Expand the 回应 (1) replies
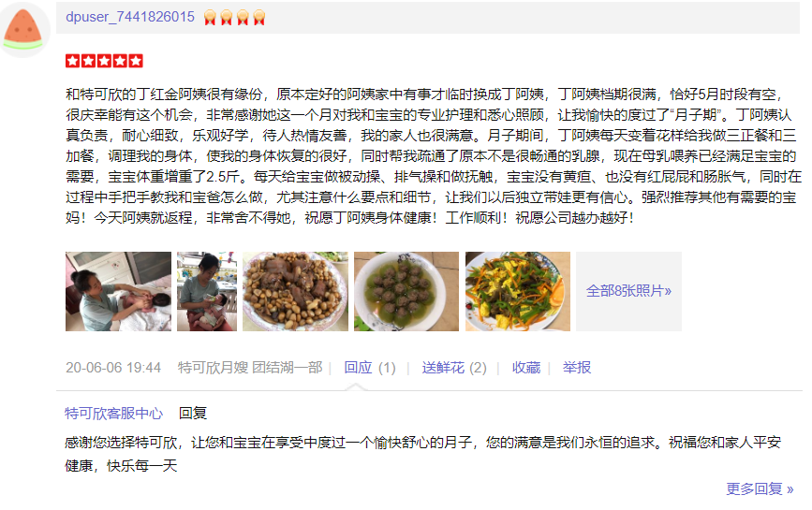Screen dimensions: 812x510 [370, 368]
